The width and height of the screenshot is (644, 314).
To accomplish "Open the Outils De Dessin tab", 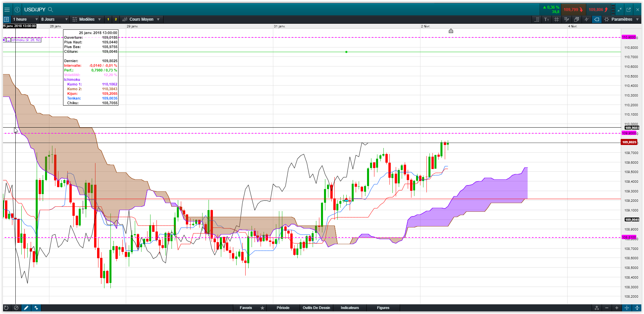I will click(x=316, y=308).
